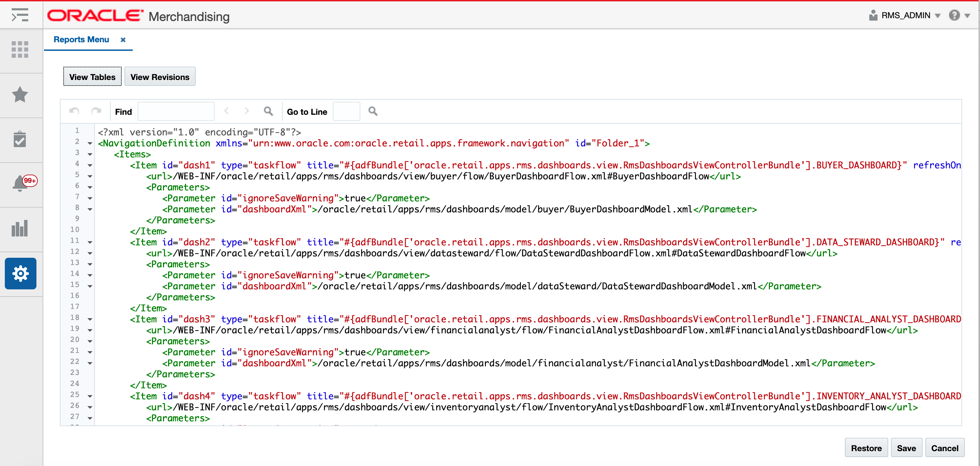The height and width of the screenshot is (466, 980).
Task: Click the undo arrow icon
Action: [73, 111]
